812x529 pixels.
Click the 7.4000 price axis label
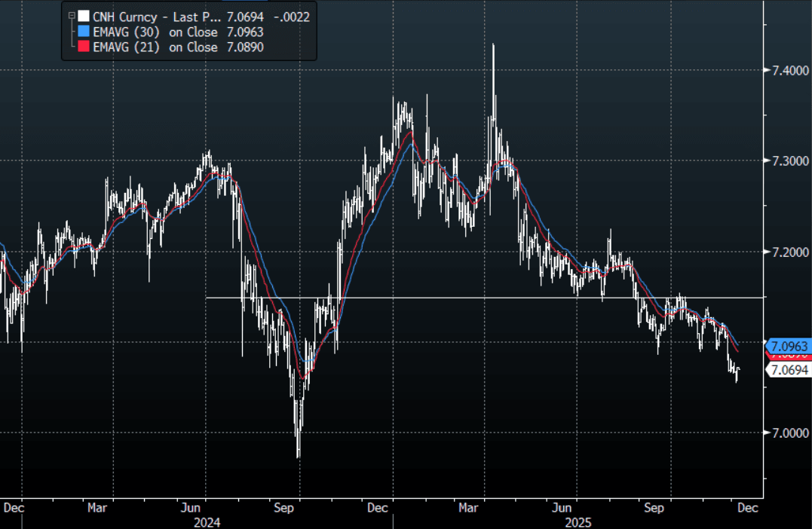click(x=787, y=70)
